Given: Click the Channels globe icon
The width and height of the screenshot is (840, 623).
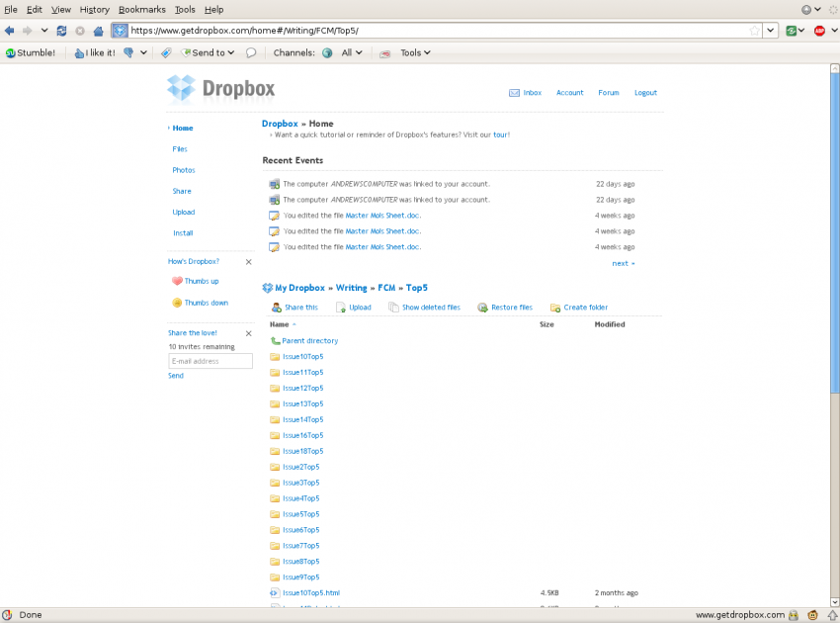Looking at the screenshot, I should click(x=327, y=52).
